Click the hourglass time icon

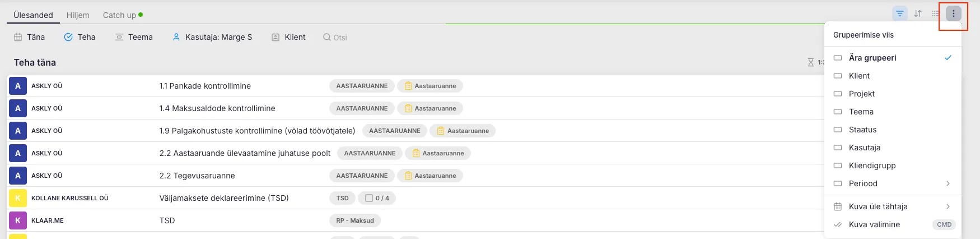click(x=810, y=62)
